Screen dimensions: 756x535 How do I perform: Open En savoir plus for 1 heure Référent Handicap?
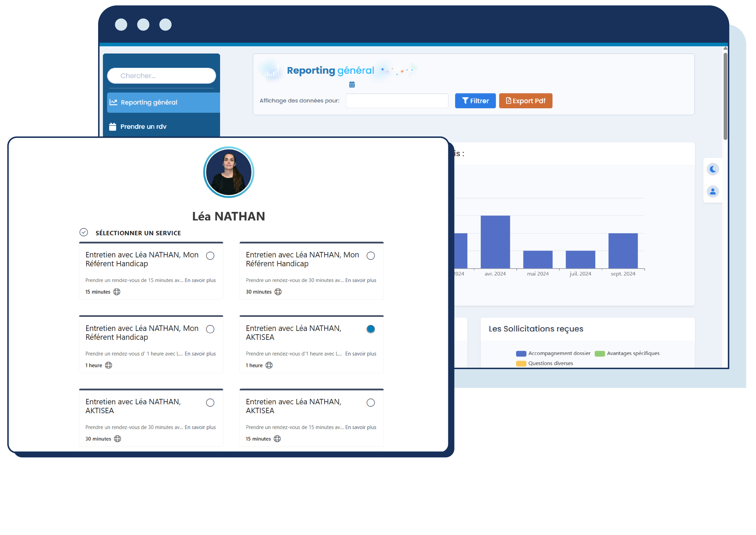pos(200,354)
